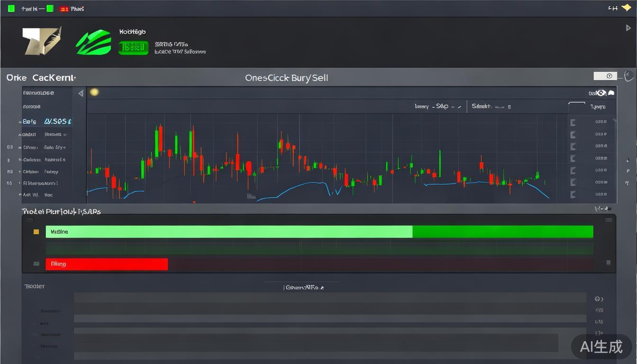The image size is (637, 364).
Task: Expand the play arrow at the top-right edge
Action: click(628, 28)
